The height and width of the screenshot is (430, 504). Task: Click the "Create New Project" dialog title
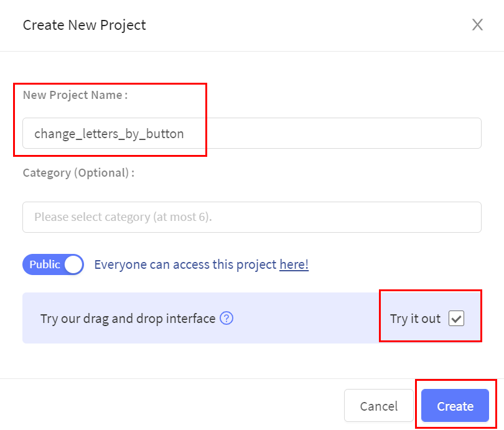pos(84,26)
